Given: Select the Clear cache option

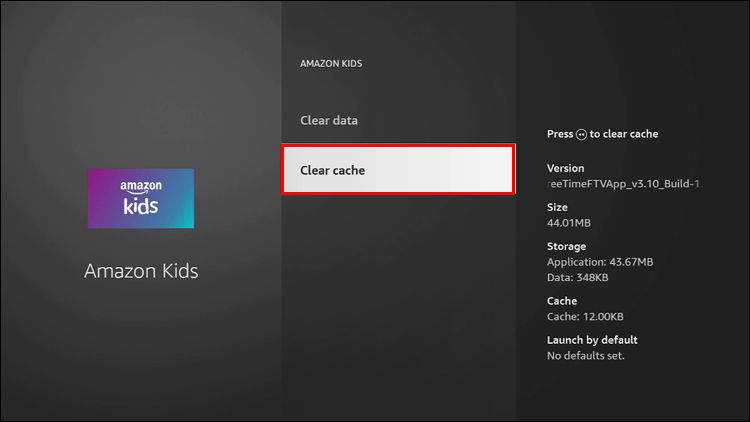Looking at the screenshot, I should point(398,169).
